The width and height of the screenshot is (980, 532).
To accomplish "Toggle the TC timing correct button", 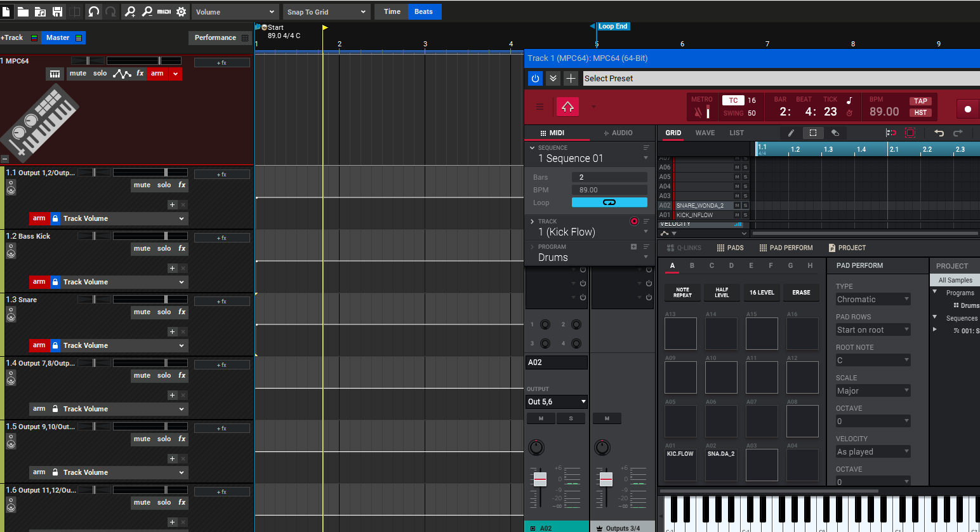I will coord(733,100).
